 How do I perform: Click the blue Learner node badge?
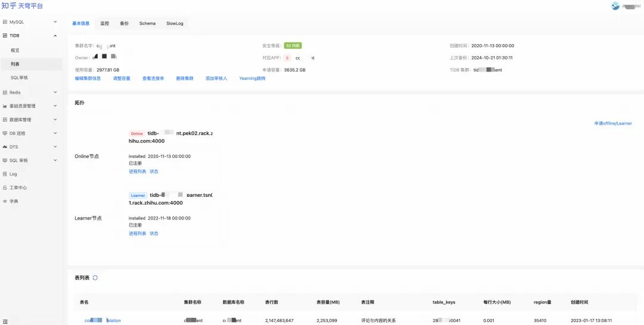(x=138, y=196)
